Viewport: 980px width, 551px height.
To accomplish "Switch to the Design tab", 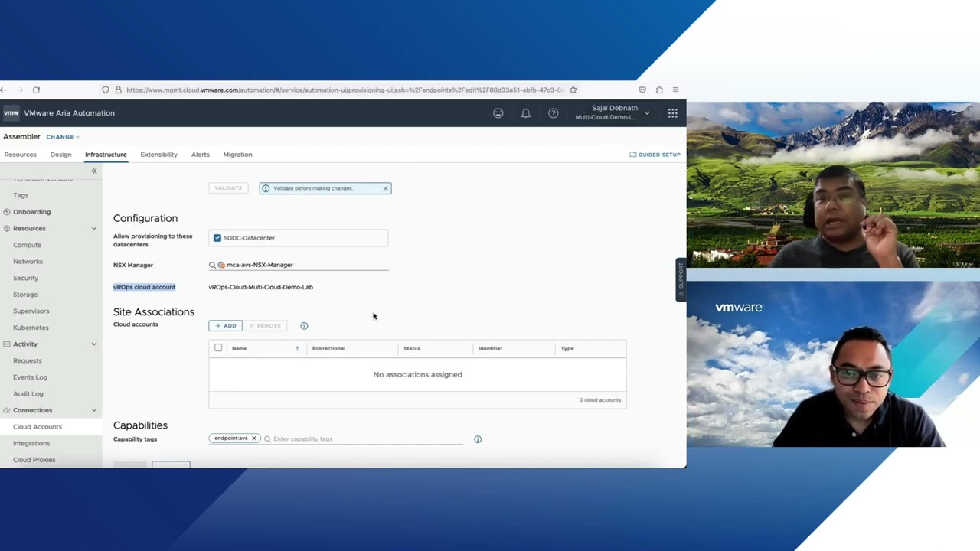I will point(60,155).
